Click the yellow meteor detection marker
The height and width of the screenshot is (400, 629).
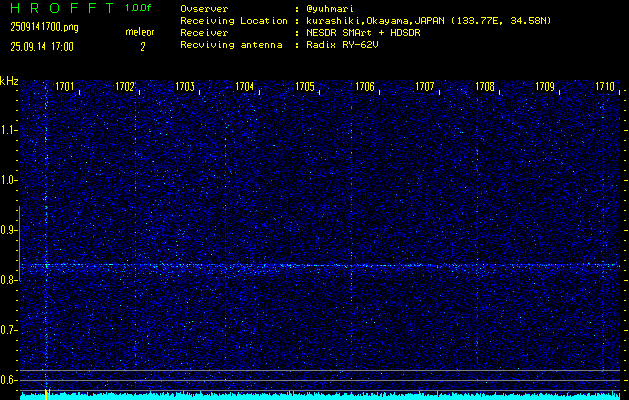tap(47, 394)
